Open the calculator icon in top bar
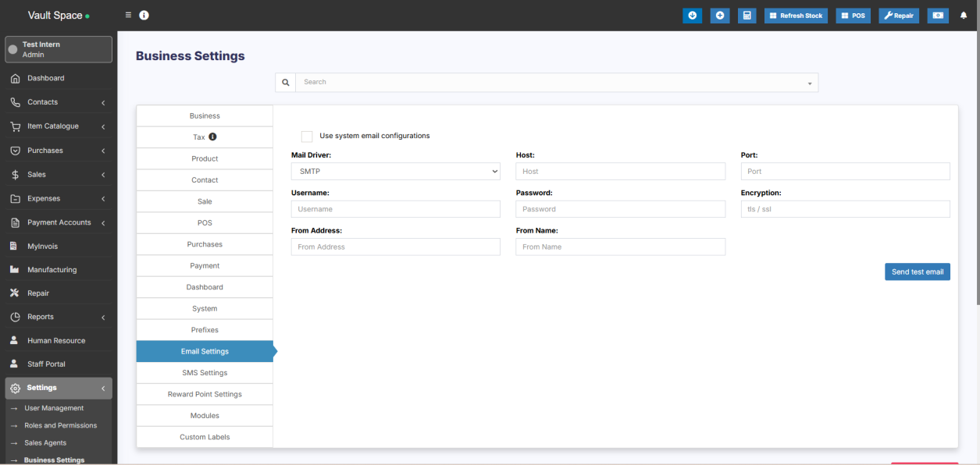 coord(747,16)
